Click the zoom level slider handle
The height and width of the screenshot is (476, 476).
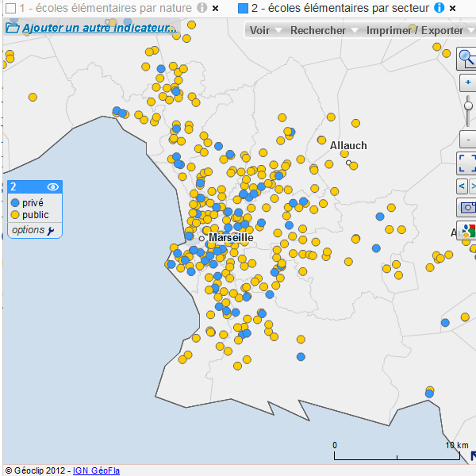tap(469, 106)
